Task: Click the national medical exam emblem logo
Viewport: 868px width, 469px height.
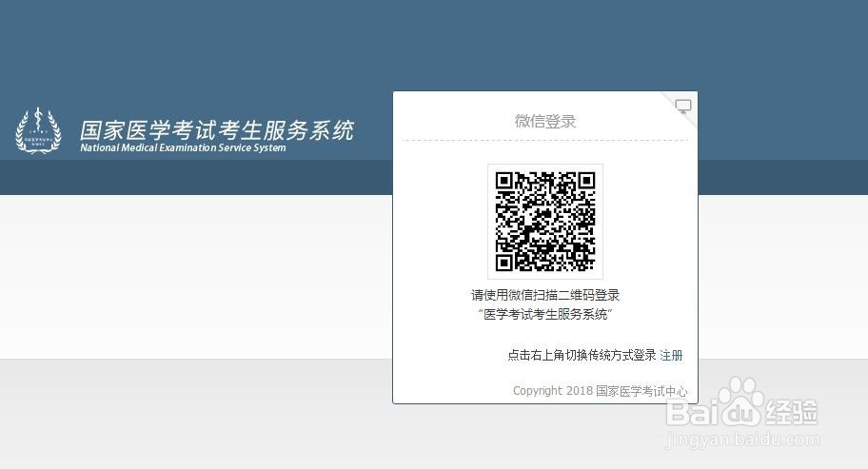Action: (38, 130)
